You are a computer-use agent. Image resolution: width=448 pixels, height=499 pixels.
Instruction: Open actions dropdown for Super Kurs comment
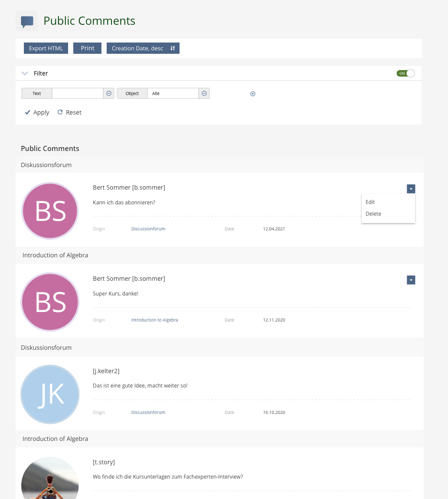pos(411,280)
